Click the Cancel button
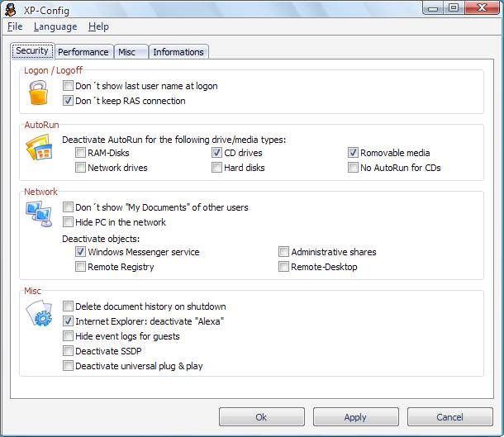 click(x=449, y=417)
